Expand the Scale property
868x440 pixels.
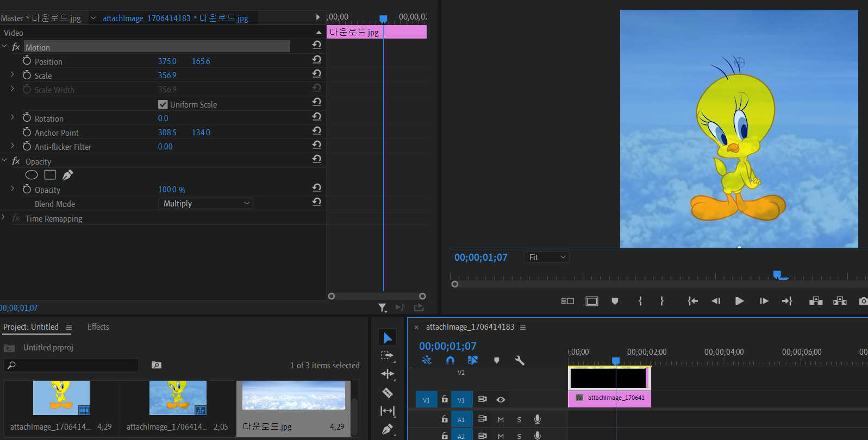13,74
